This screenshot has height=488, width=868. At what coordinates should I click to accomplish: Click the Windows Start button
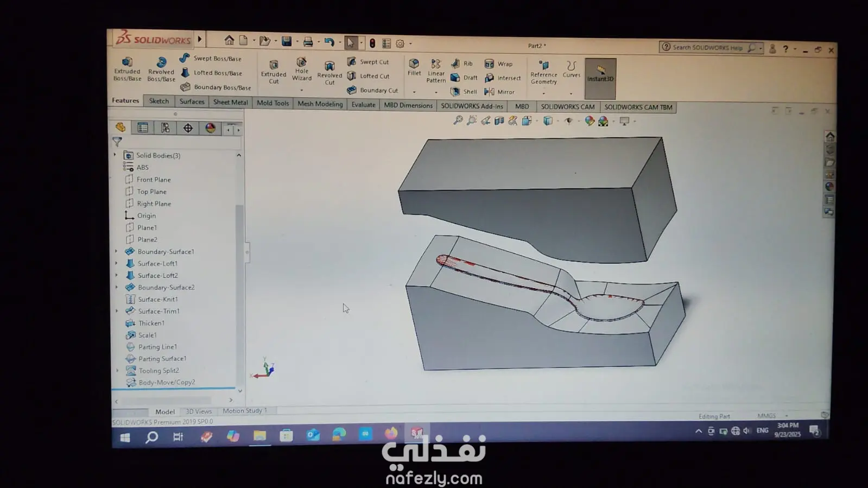point(125,438)
